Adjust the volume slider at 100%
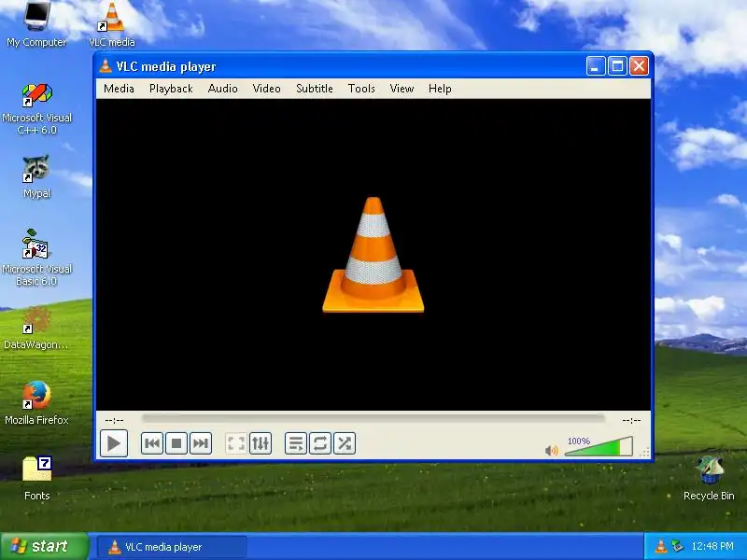747x560 pixels. [x=599, y=447]
